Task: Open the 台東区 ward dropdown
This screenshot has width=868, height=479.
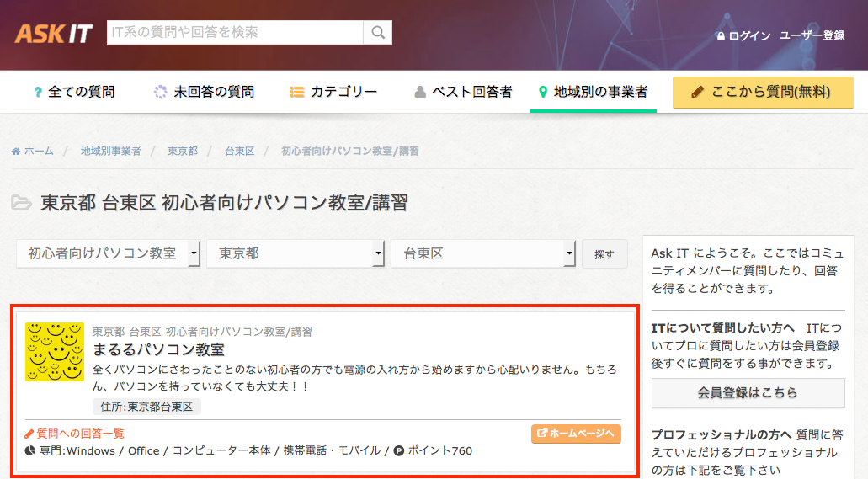Action: pyautogui.click(x=483, y=253)
